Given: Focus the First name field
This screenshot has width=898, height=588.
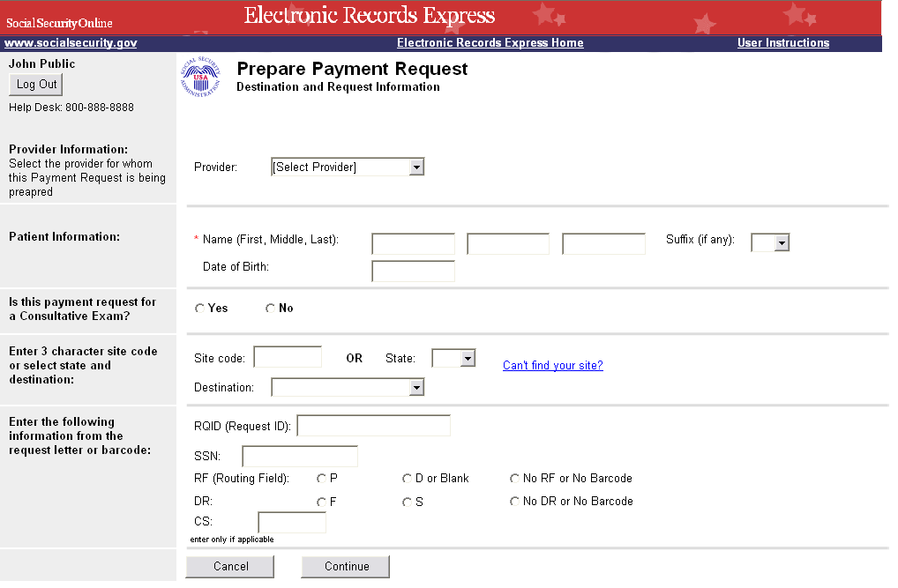Looking at the screenshot, I should click(x=413, y=244).
